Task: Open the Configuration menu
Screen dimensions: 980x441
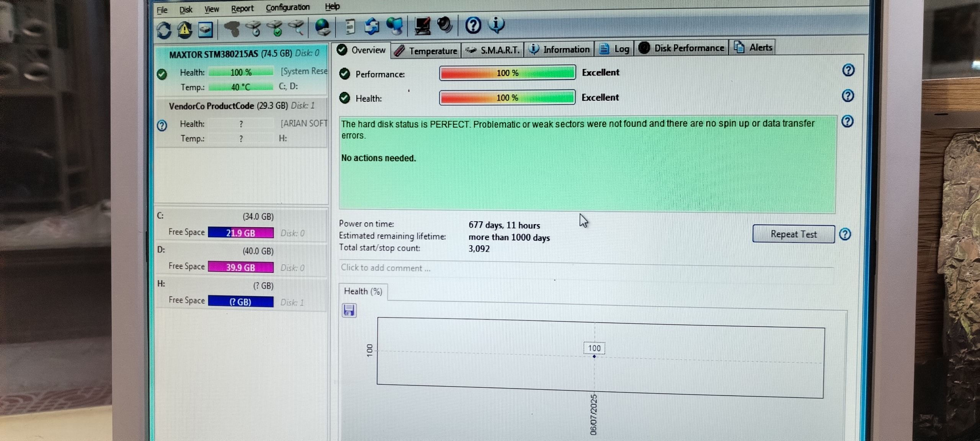Action: tap(287, 7)
